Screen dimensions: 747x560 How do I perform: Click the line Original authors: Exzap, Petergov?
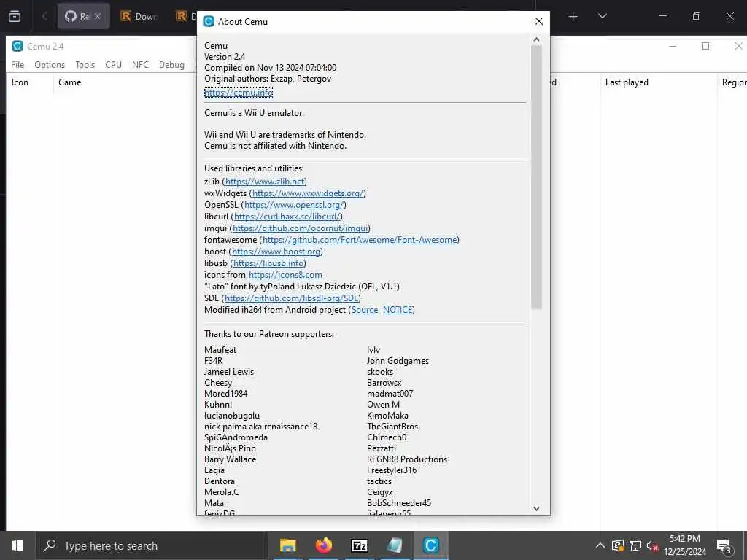267,79
